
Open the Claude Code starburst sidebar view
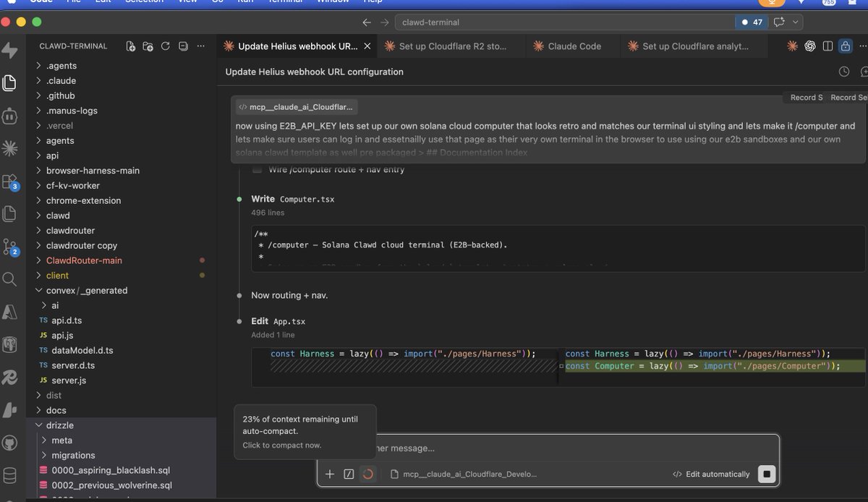tap(9, 148)
